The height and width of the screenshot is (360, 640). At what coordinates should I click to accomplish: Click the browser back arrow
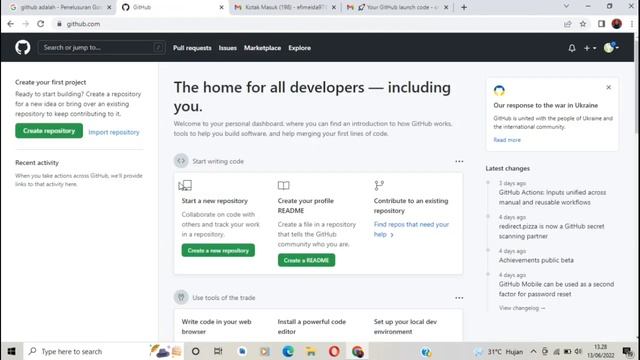click(11, 24)
